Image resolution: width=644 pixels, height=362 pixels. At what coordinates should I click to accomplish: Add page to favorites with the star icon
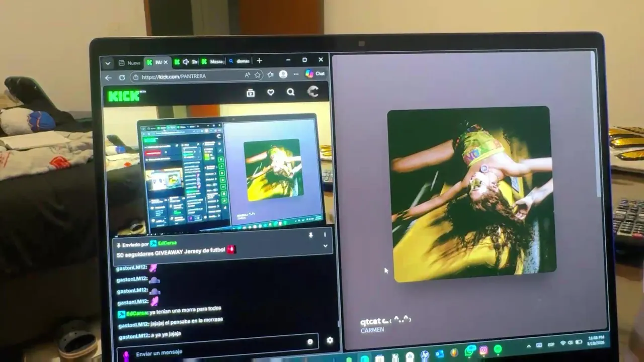[x=258, y=75]
